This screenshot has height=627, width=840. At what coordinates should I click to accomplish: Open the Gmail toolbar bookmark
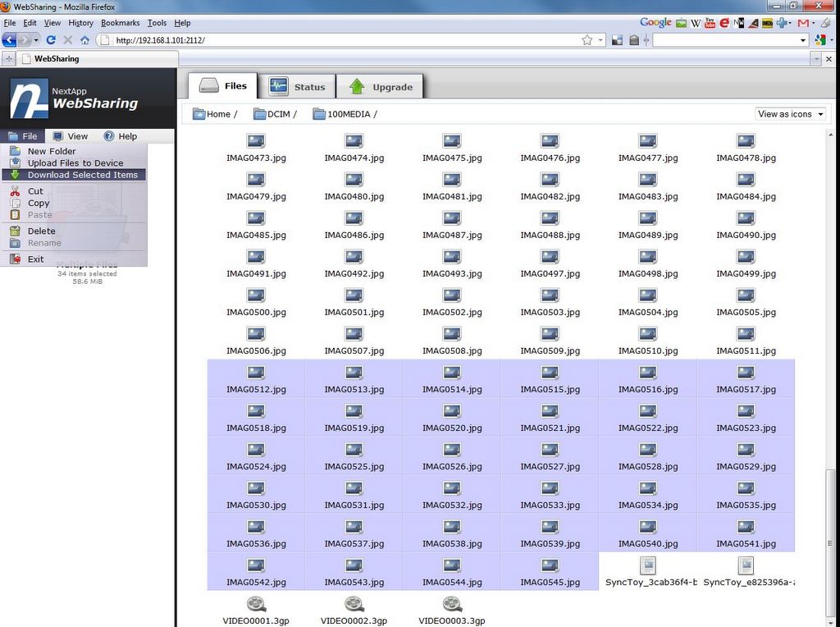(x=802, y=23)
